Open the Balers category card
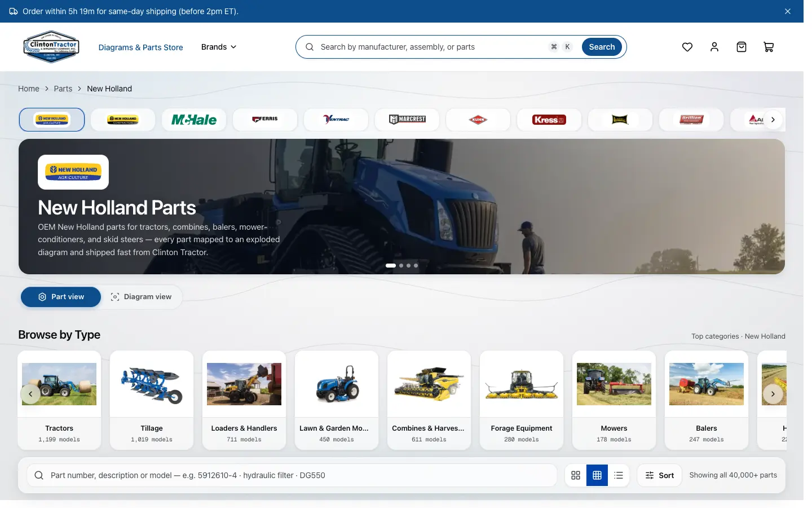The width and height of the screenshot is (812, 508). click(x=707, y=400)
